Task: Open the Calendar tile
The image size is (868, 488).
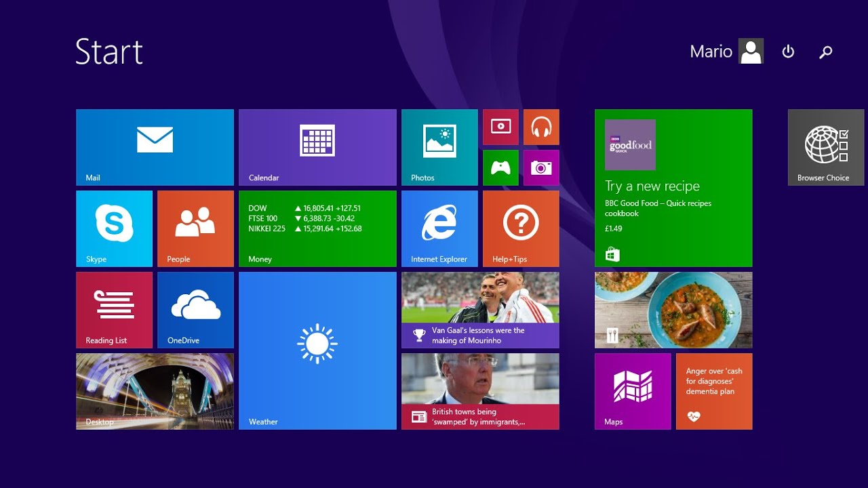Action: (317, 147)
